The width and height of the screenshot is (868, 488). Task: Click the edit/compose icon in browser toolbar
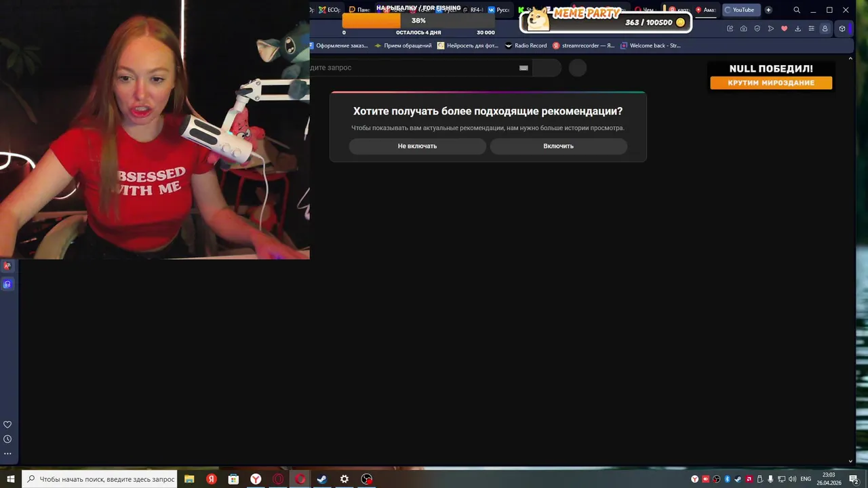click(x=730, y=28)
